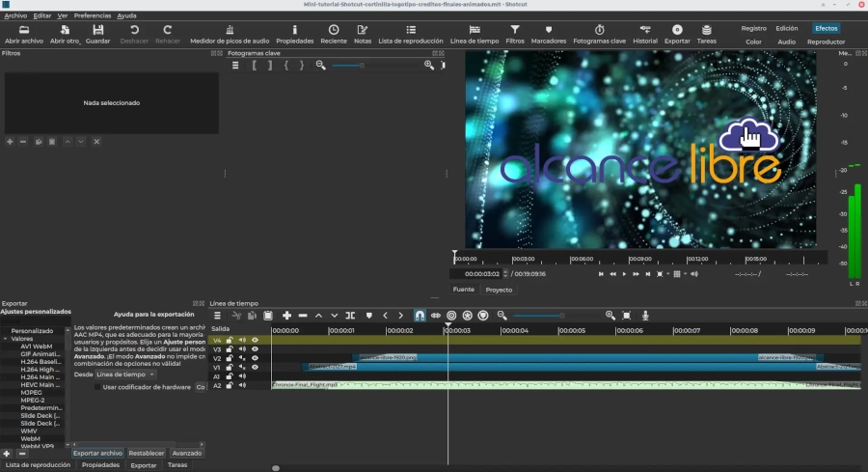Mute track A2 speaker icon
The image size is (868, 472).
click(x=242, y=385)
